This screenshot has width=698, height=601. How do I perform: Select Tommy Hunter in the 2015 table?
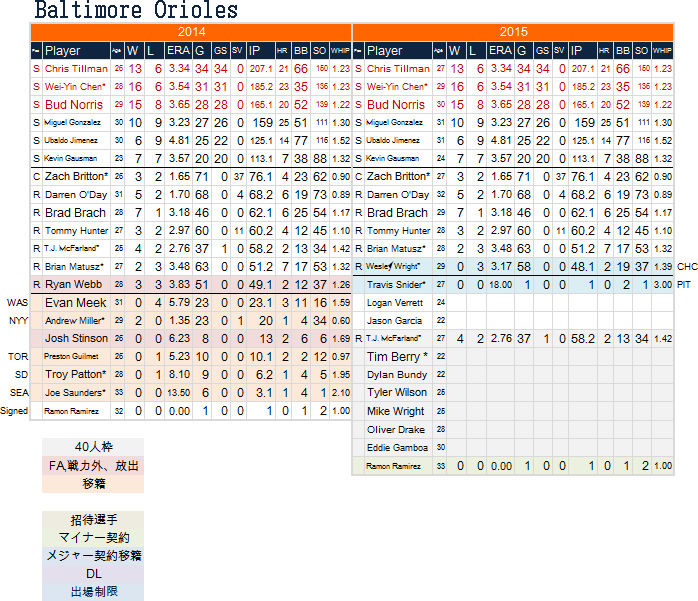click(398, 231)
